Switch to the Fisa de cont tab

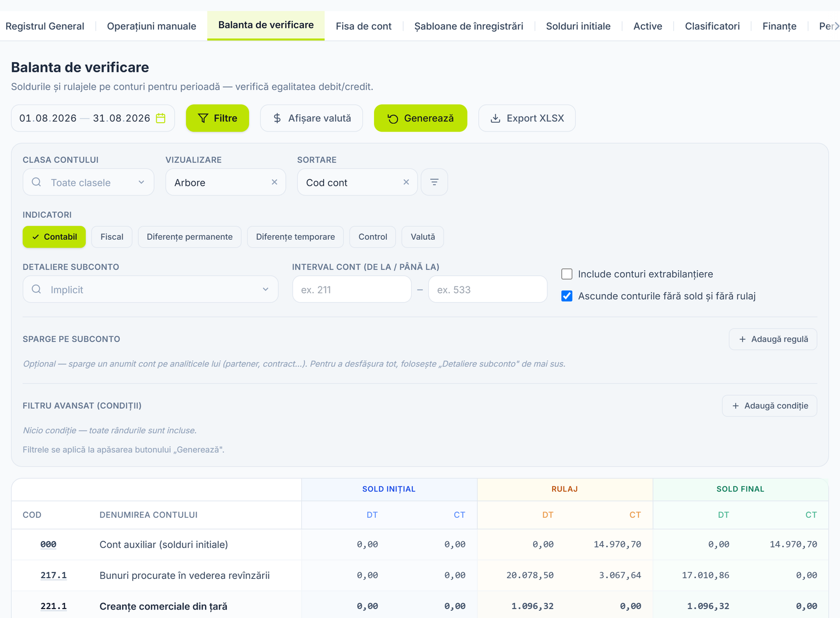click(363, 26)
